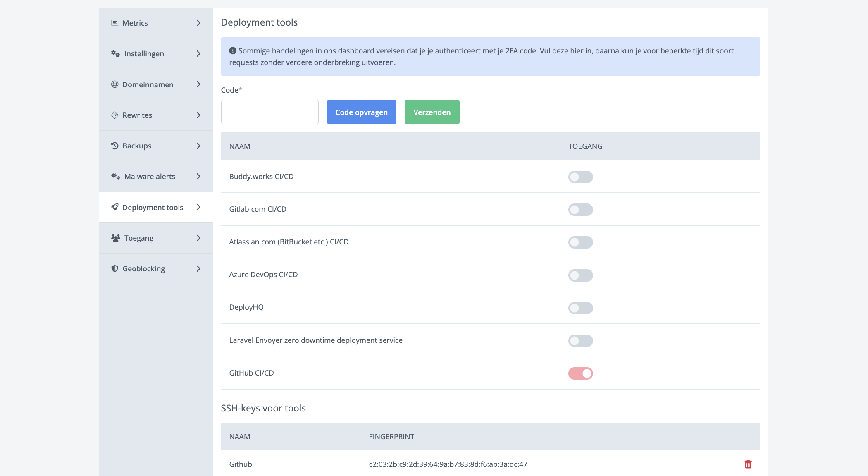Click the Code opvragen button
Screen dimensions: 868x476
point(361,112)
